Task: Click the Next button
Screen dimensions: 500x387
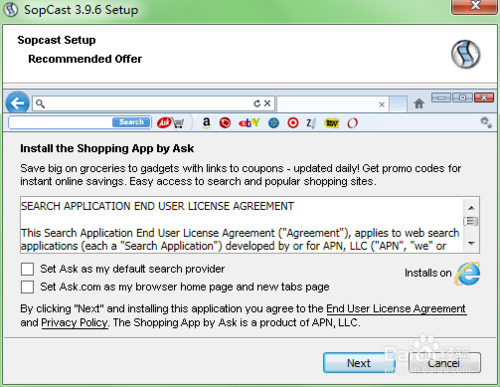Action: (x=359, y=363)
